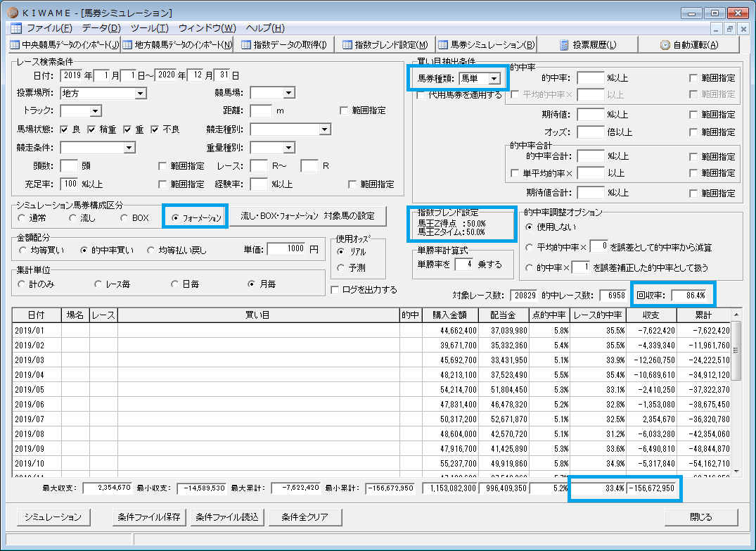Screen dimensions: 756x551
Task: Select 計のみ aggregation radio
Action: 21,284
